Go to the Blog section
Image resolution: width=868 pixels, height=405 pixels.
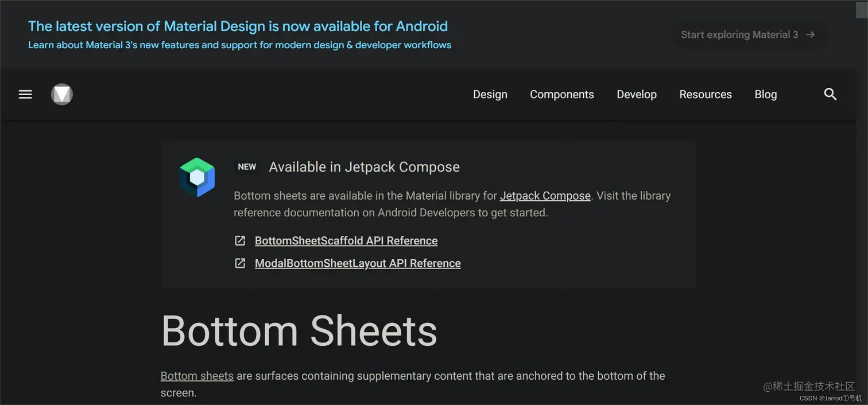point(766,95)
